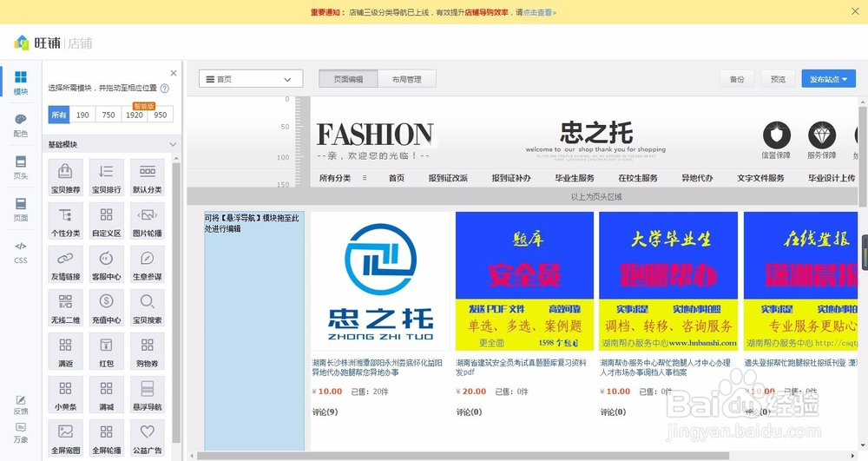Select the 公益广告 module
The height and width of the screenshot is (461, 868).
click(148, 438)
